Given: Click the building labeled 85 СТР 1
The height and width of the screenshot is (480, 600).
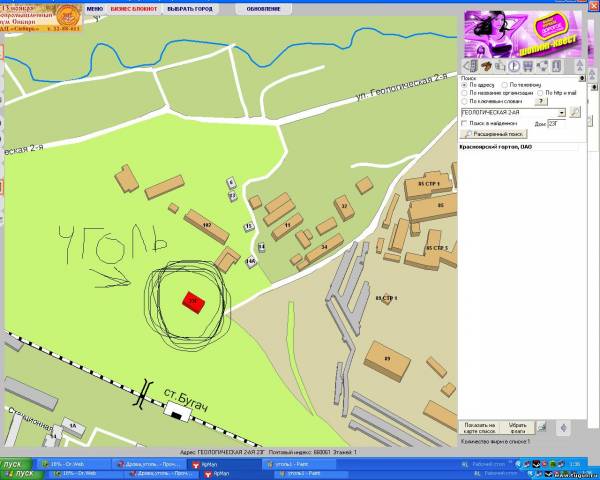Looking at the screenshot, I should tap(429, 185).
